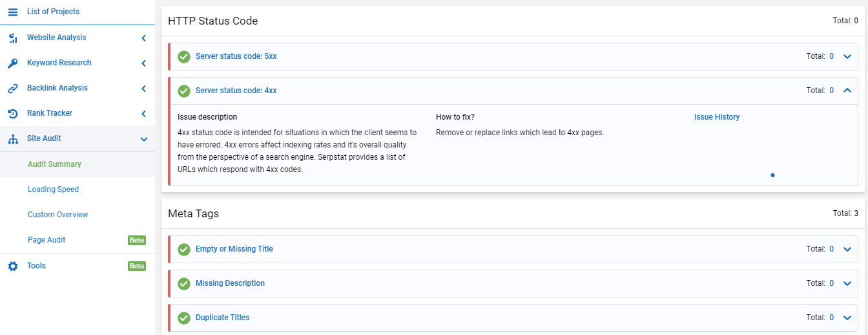The image size is (868, 335).
Task: Click the Keyword Research key icon
Action: (13, 63)
